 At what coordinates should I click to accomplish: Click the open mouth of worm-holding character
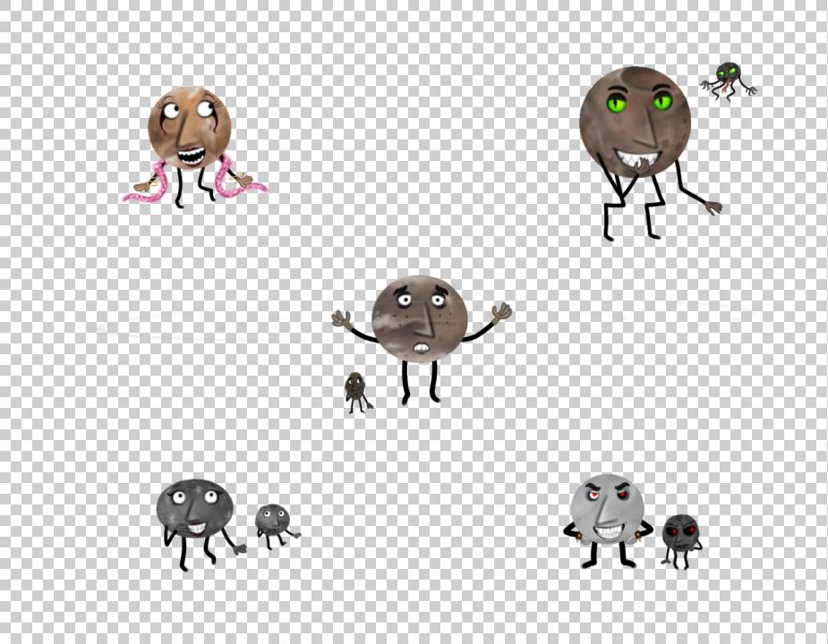[189, 158]
